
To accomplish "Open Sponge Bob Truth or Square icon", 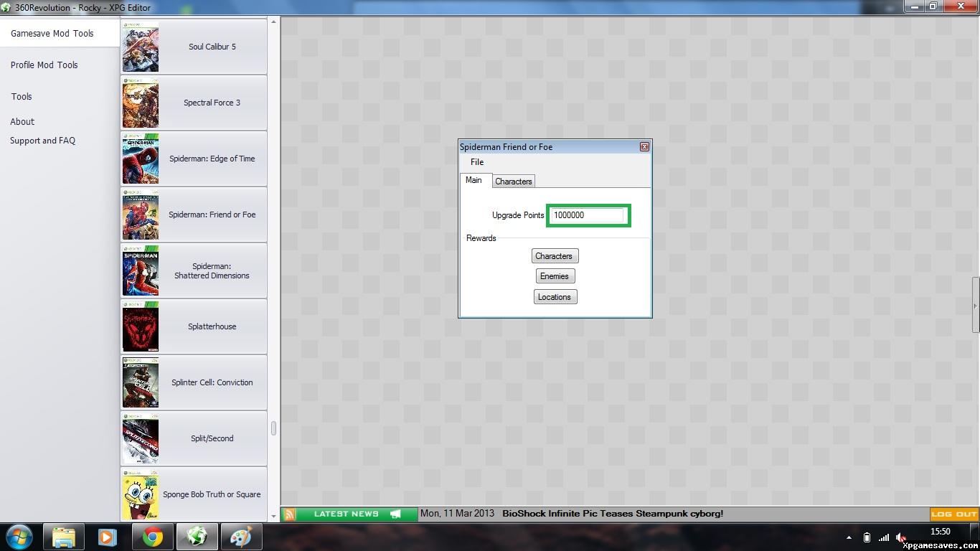I will click(x=141, y=494).
